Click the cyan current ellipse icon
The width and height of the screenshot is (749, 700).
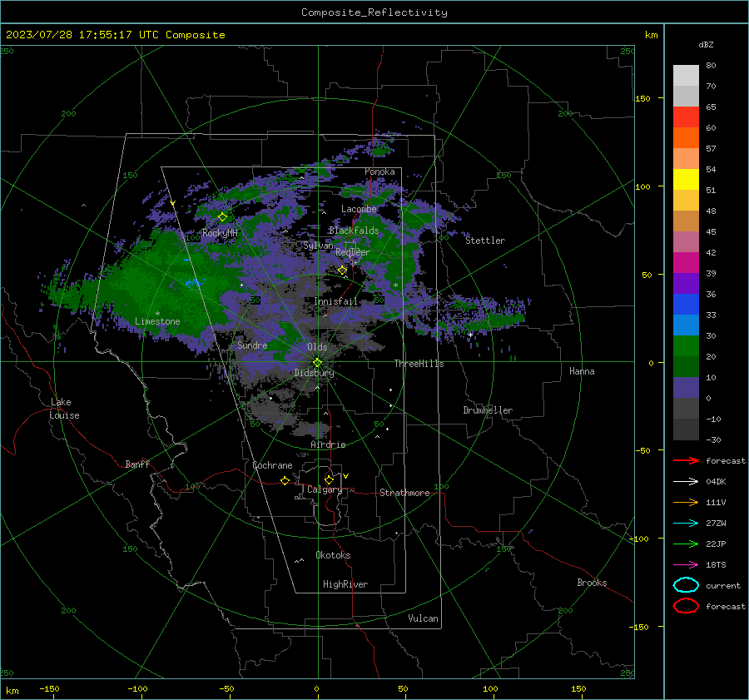(x=686, y=585)
